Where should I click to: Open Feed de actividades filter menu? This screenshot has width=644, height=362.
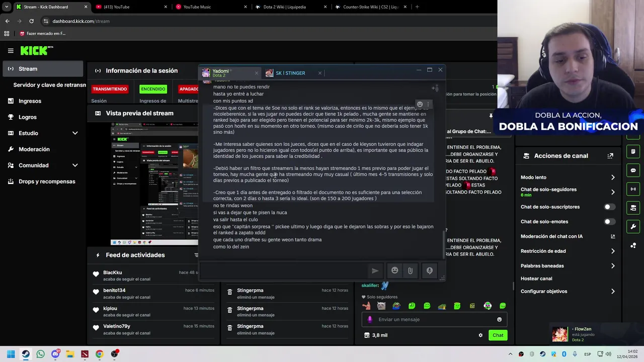tap(196, 255)
